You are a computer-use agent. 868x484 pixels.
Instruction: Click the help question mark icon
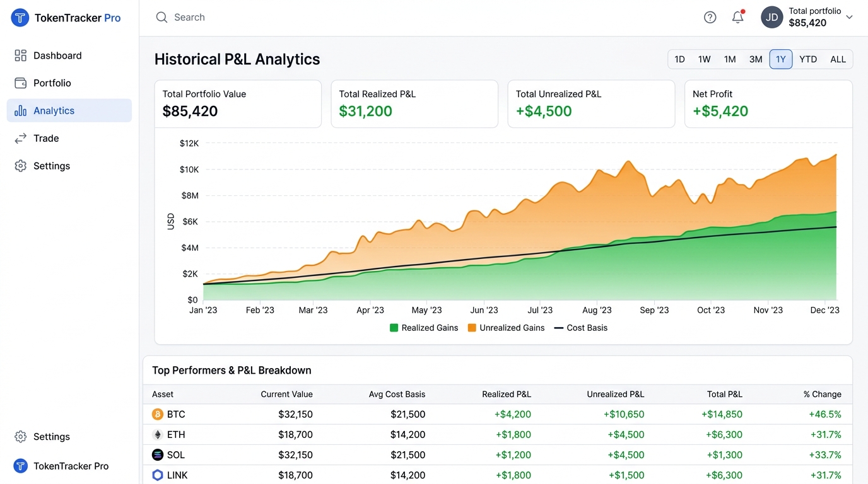[710, 18]
